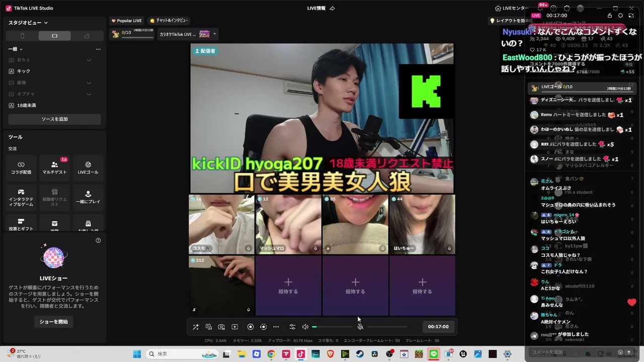Viewport: 644px width, 362px height.
Task: Open LIVEショー help question icon
Action: (98, 240)
